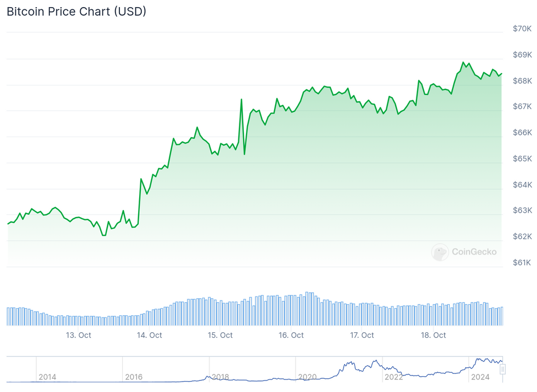Click the $70K price axis label
Image resolution: width=537 pixels, height=392 pixels.
coord(522,29)
